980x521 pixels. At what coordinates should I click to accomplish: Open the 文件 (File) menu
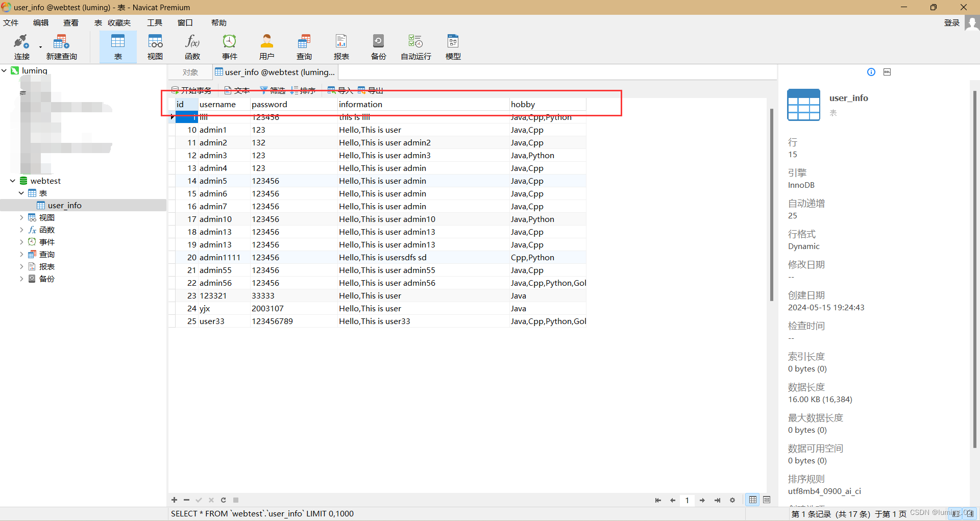click(11, 22)
